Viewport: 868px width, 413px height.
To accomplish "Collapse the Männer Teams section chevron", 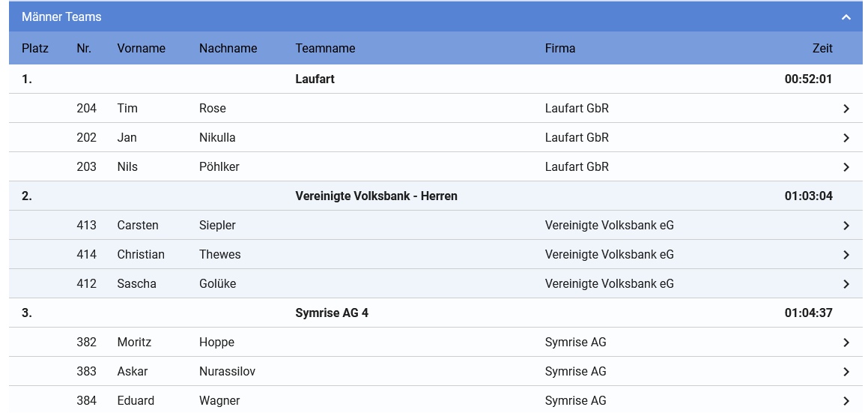I will [x=846, y=17].
